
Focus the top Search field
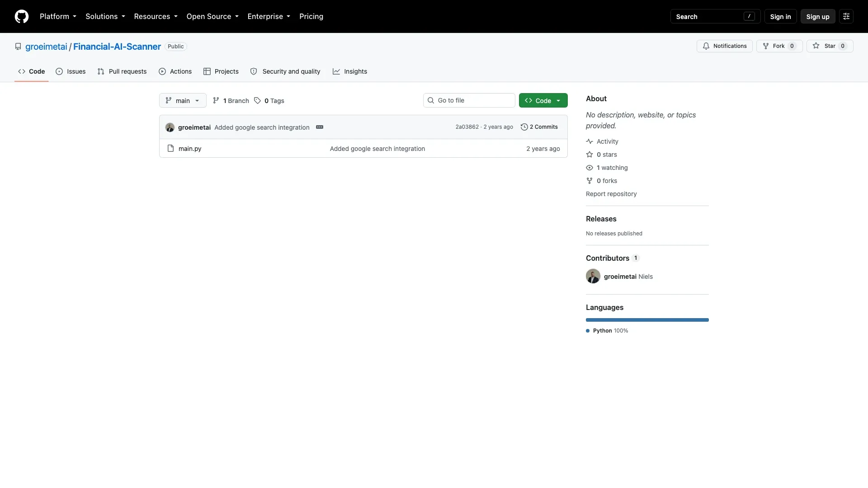(715, 16)
